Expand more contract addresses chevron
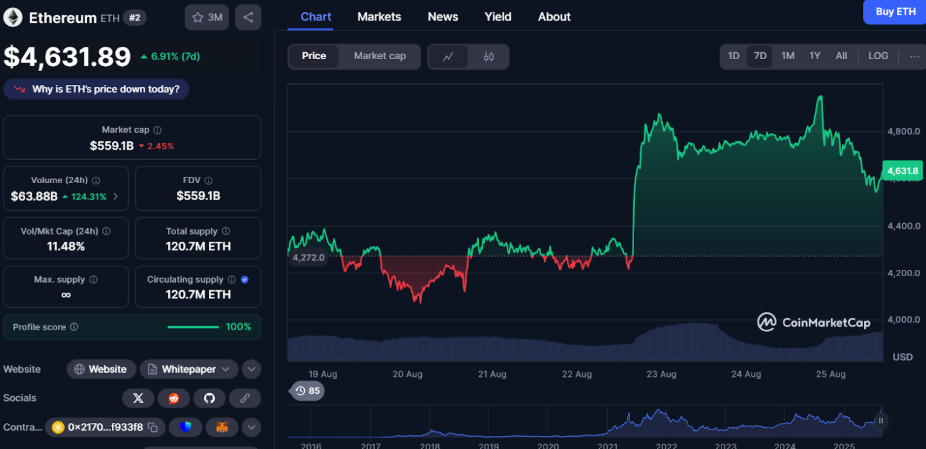This screenshot has height=449, width=926. pyautogui.click(x=251, y=428)
